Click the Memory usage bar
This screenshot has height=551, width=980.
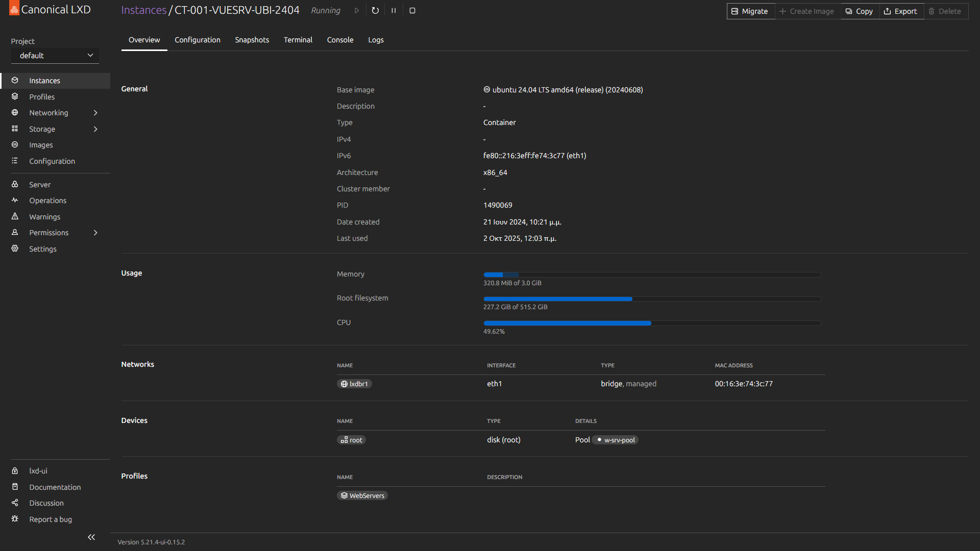pos(652,275)
